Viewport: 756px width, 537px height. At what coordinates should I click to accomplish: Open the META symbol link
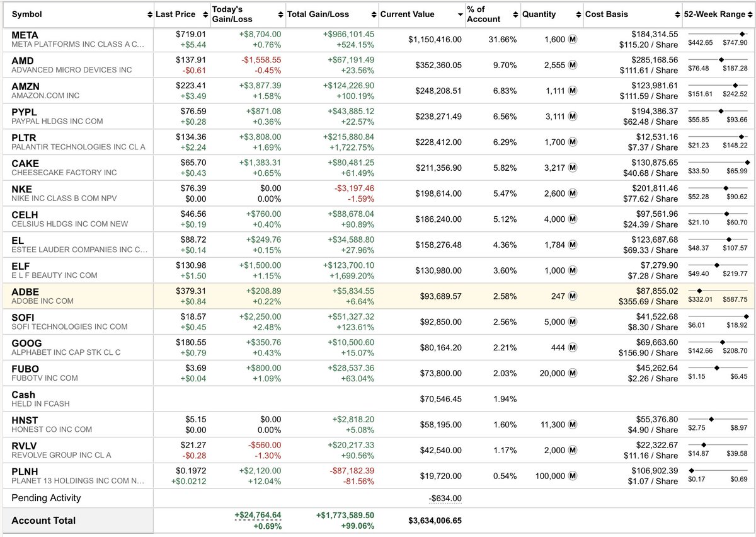pyautogui.click(x=25, y=35)
